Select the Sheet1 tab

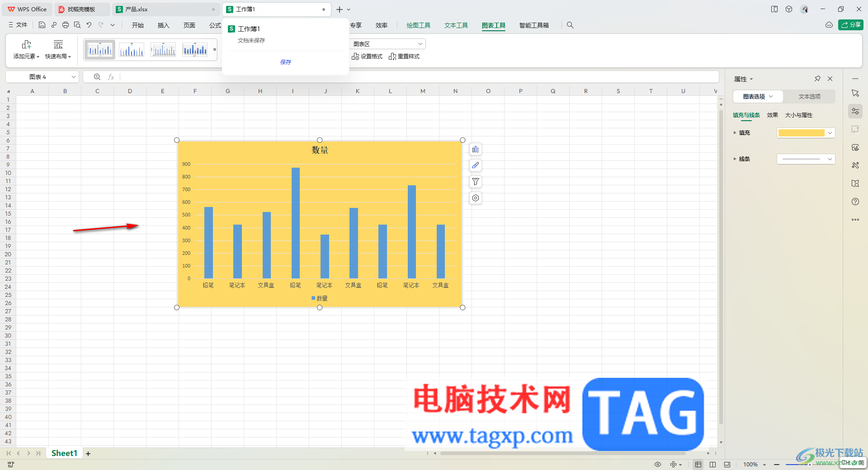tap(64, 453)
